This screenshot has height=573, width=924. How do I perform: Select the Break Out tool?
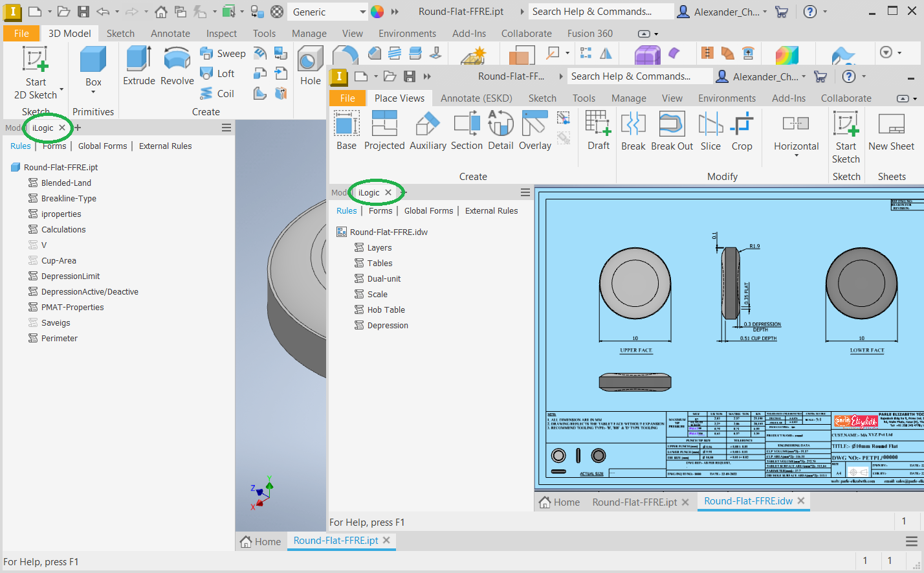tap(672, 129)
